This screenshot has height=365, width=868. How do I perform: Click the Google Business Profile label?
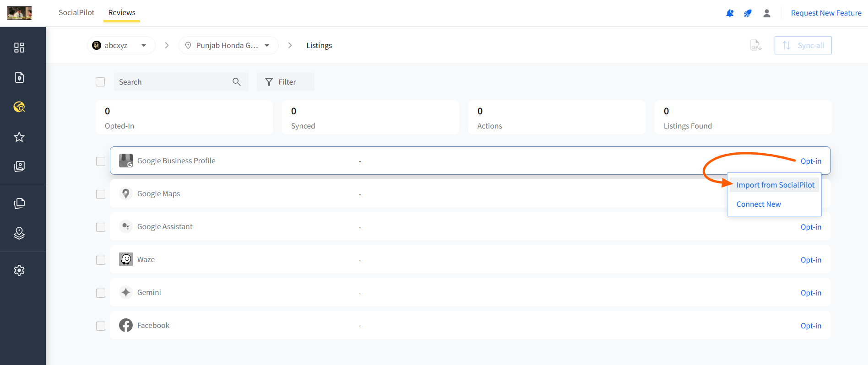[176, 161]
